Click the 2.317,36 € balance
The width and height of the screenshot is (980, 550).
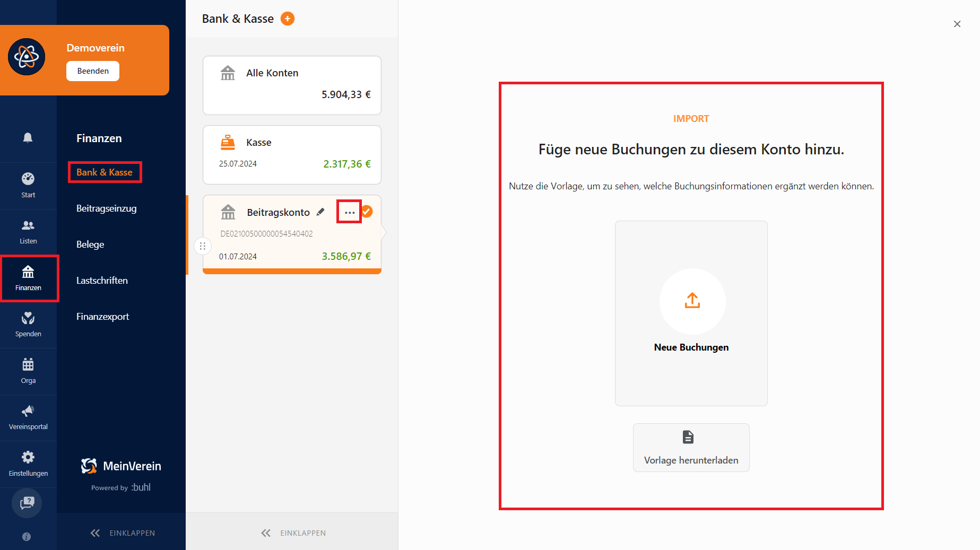347,164
